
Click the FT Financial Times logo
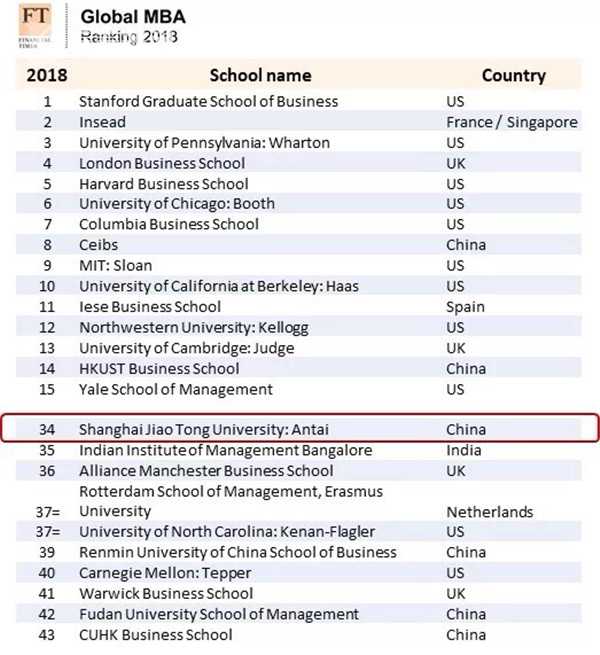coord(35,25)
